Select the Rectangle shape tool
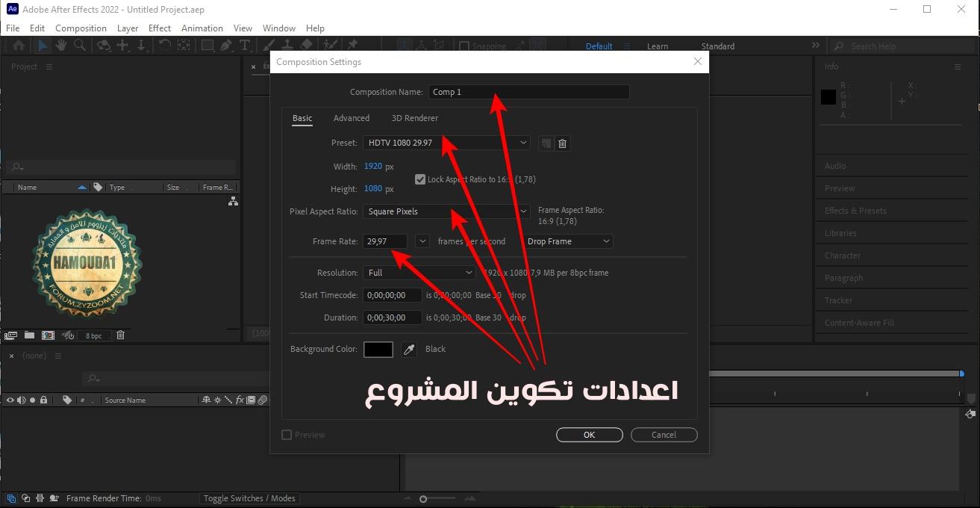 point(206,46)
